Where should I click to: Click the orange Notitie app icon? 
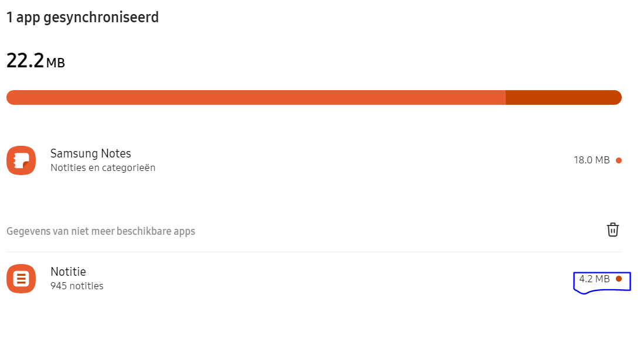(x=21, y=279)
